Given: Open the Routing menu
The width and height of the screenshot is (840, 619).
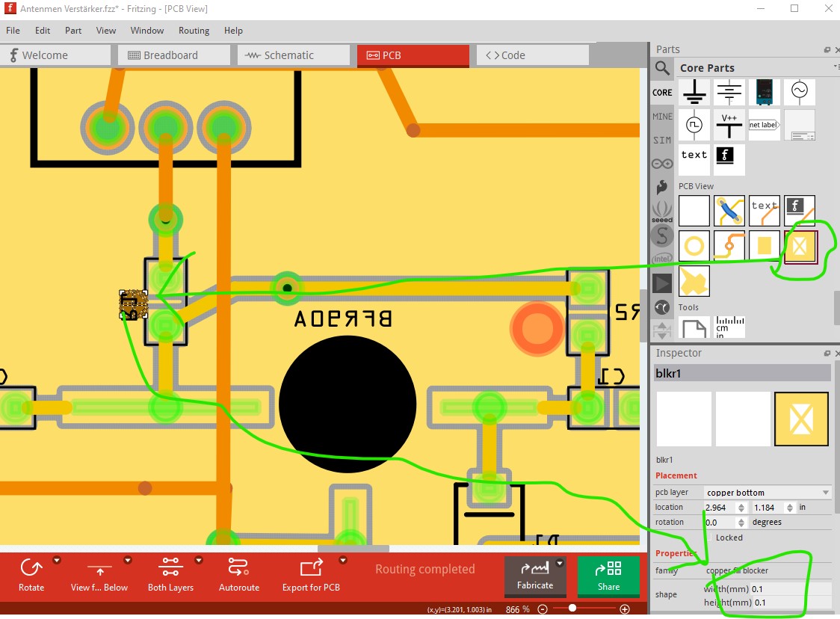Looking at the screenshot, I should click(x=194, y=31).
